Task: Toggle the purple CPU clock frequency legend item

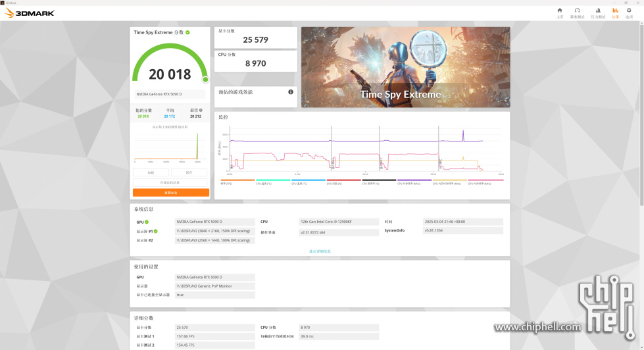Action: coord(414,182)
